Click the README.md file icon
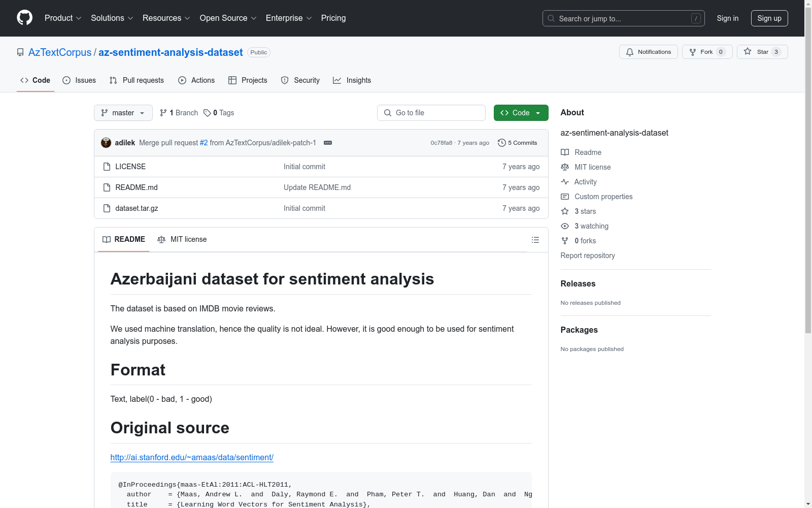 click(x=107, y=187)
